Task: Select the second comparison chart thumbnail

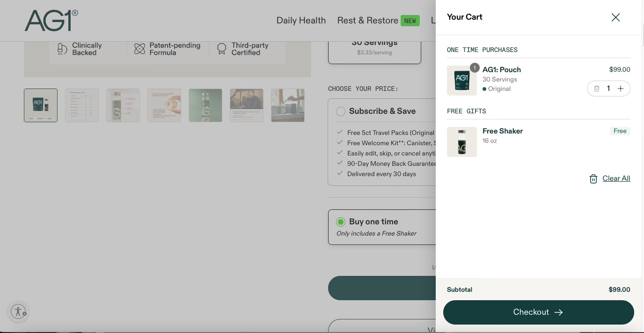Action: pos(82,105)
